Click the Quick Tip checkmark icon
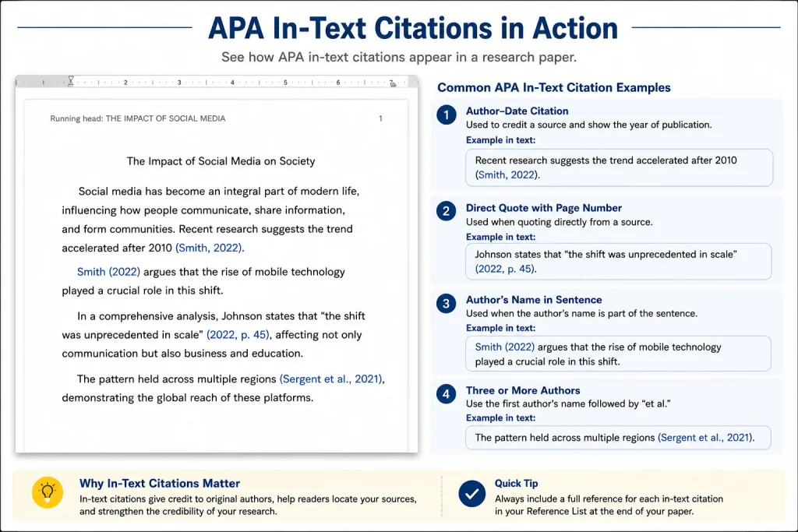798x532 pixels. click(x=471, y=493)
